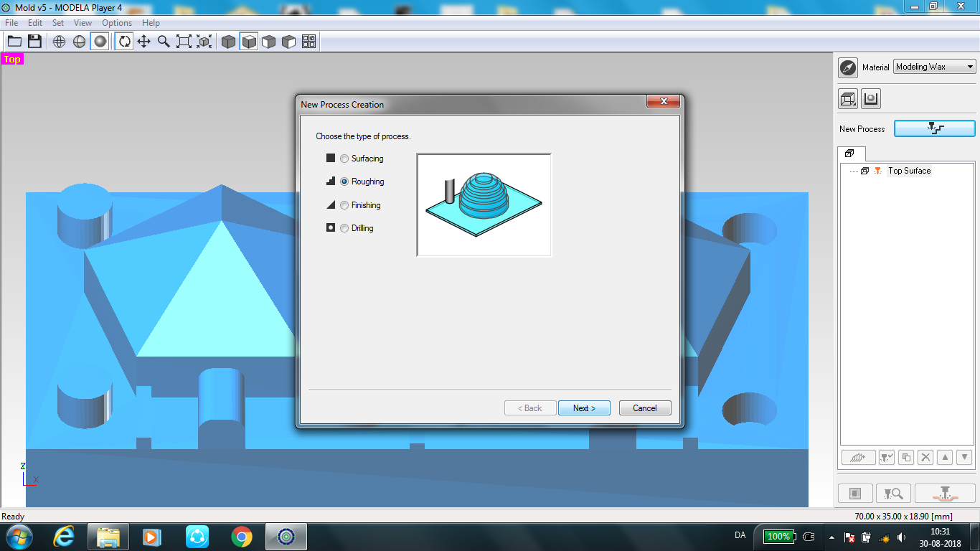This screenshot has height=551, width=980.
Task: Choose the Roughing radio option
Action: (345, 182)
